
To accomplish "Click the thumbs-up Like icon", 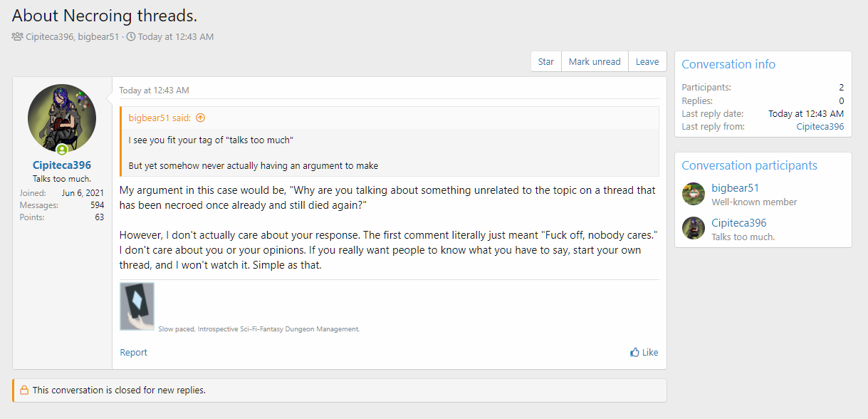I will (634, 352).
